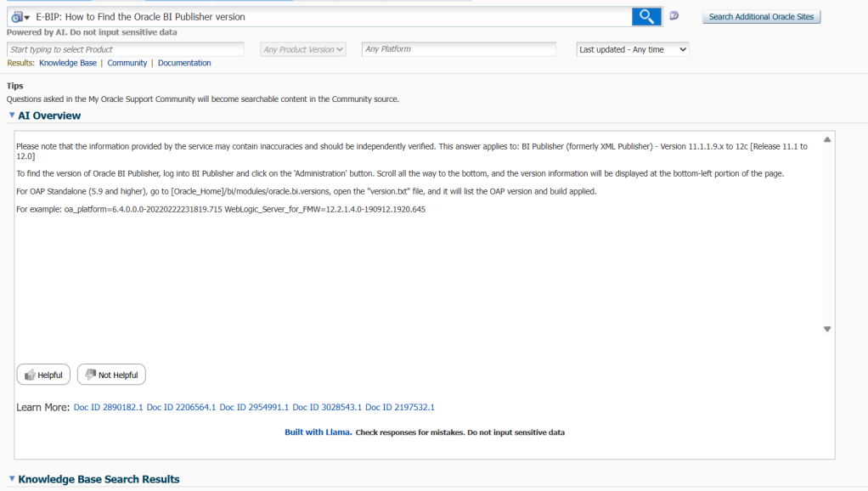Click the 'Powered by AI' notice text
This screenshot has height=491, width=868.
(92, 32)
